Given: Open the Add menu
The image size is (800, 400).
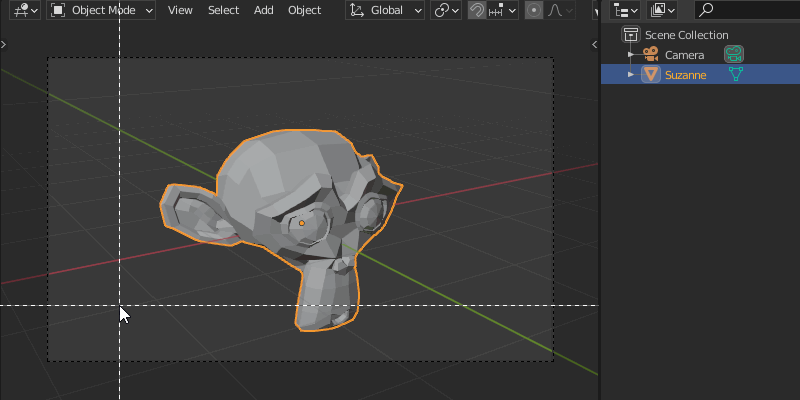Looking at the screenshot, I should [x=263, y=10].
